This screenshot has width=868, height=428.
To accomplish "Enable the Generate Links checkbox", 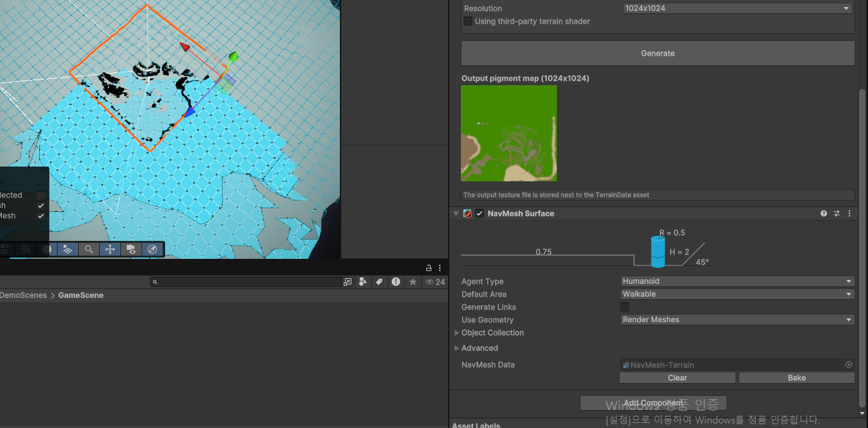I will tap(625, 307).
